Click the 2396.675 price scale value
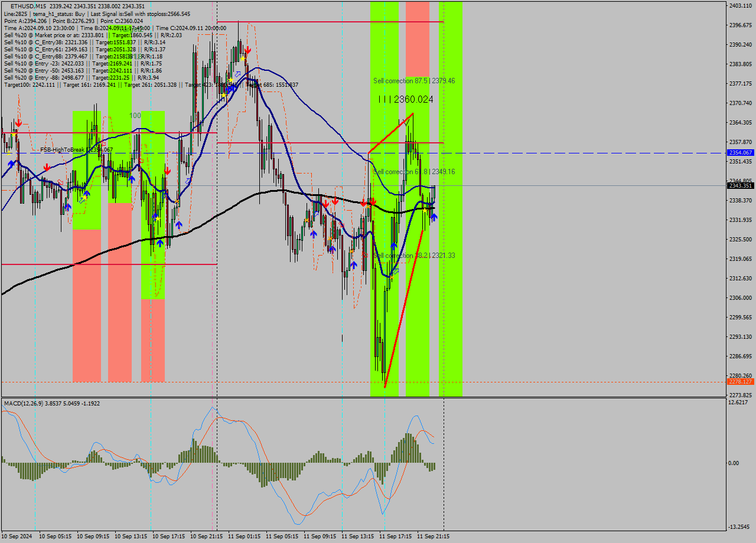 pyautogui.click(x=741, y=25)
